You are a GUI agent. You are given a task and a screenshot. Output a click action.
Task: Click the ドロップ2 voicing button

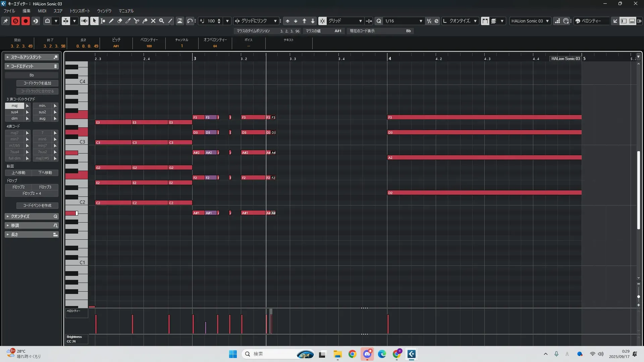[x=18, y=187]
